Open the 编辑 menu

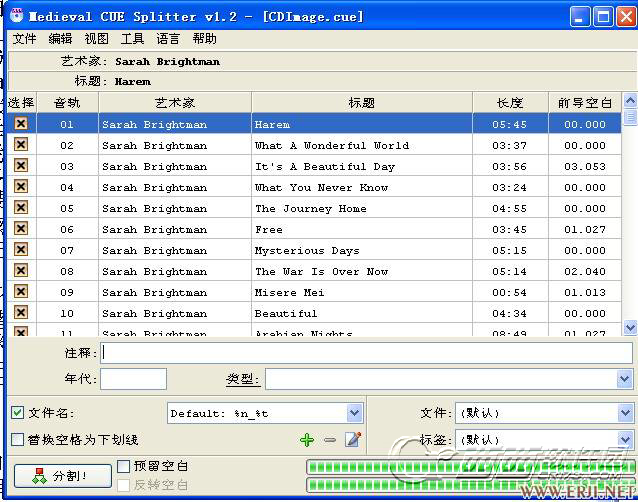point(60,39)
